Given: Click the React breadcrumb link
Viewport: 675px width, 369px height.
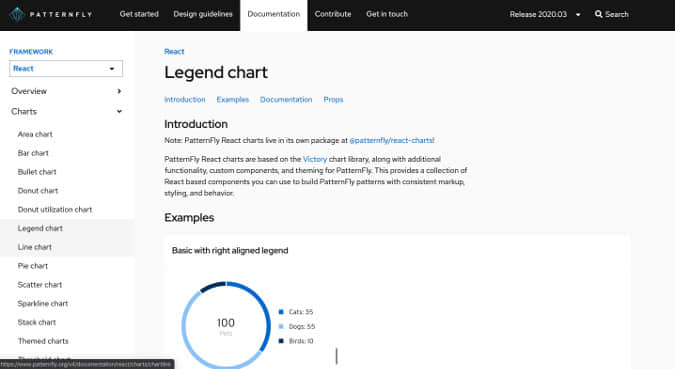Looking at the screenshot, I should point(174,51).
